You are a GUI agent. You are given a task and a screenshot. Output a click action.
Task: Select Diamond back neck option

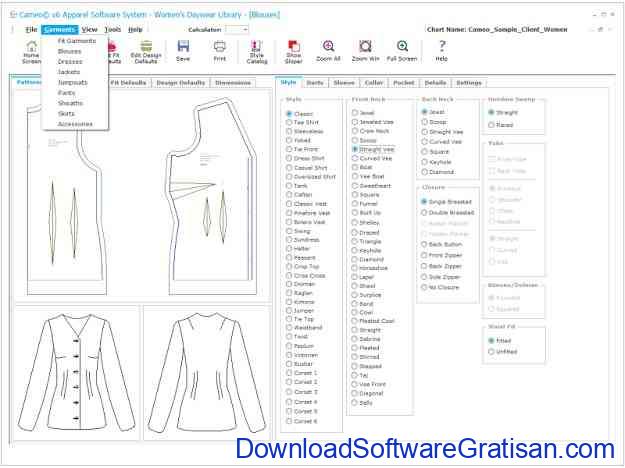tap(438, 172)
